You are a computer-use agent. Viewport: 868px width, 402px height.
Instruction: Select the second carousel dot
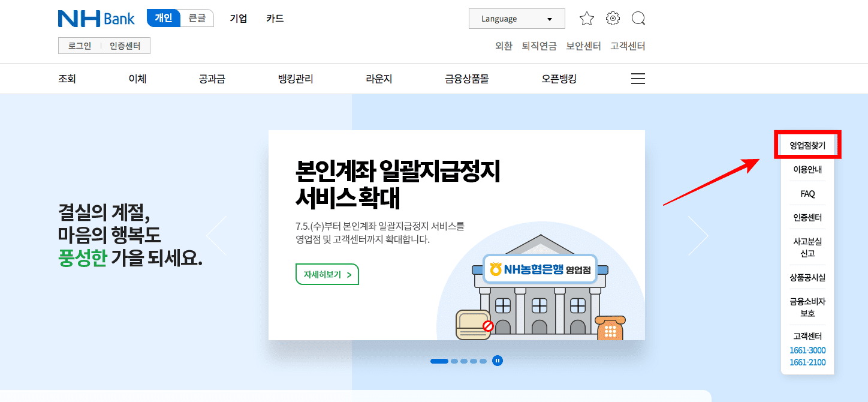(454, 361)
